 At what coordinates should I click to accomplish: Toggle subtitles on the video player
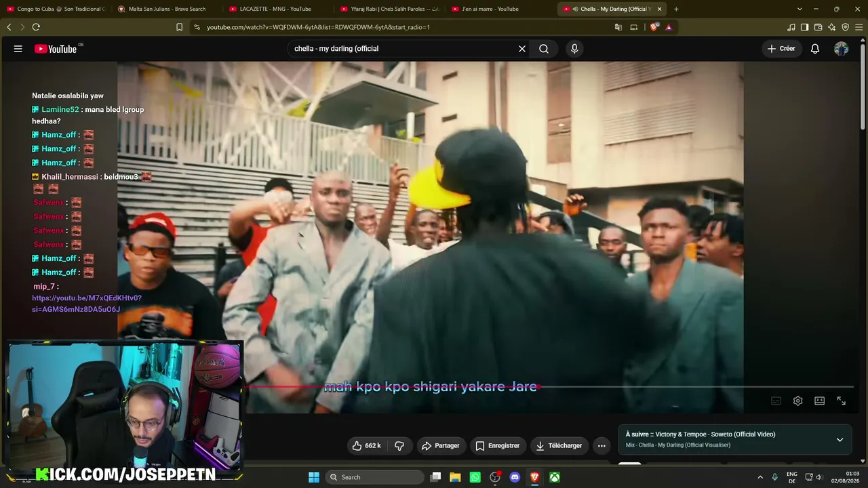tap(776, 401)
